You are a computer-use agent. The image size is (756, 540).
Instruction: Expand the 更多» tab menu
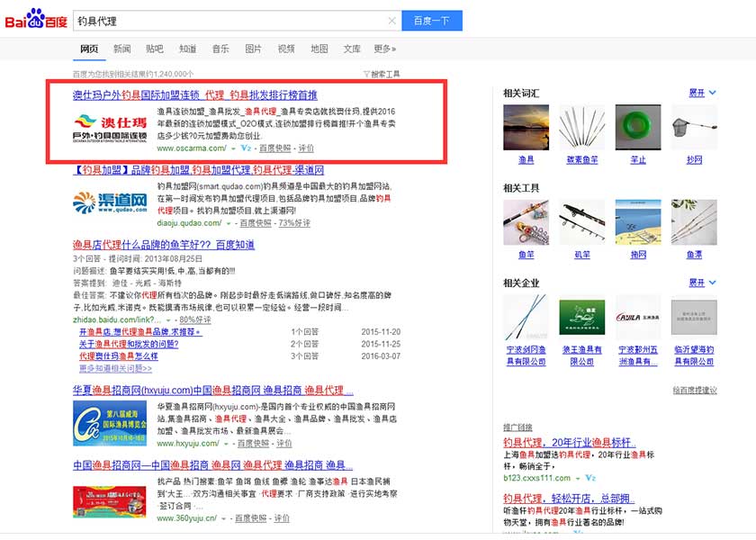(385, 49)
